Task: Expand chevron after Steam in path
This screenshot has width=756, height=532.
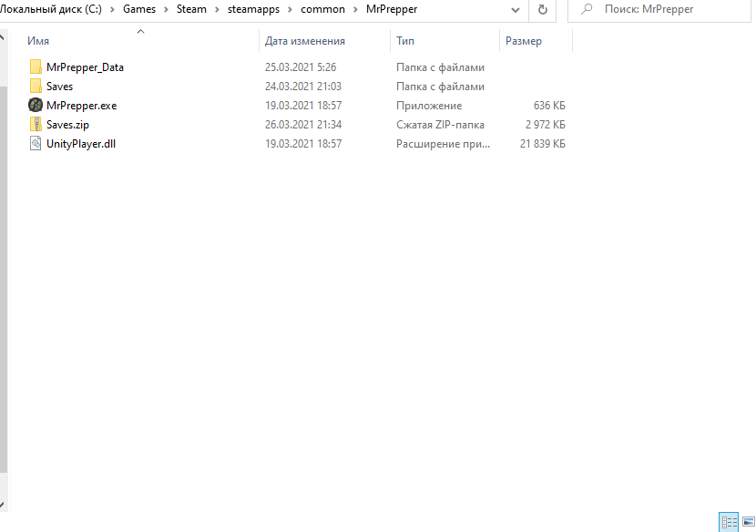Action: point(217,9)
